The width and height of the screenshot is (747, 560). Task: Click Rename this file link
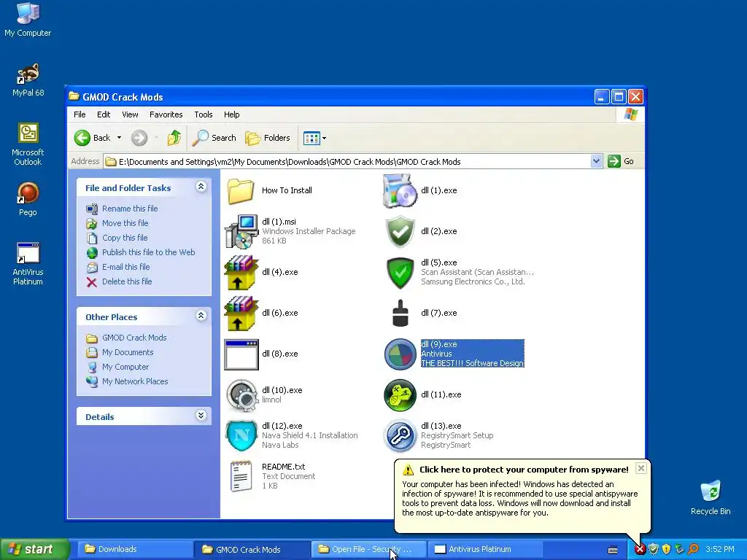(x=130, y=209)
